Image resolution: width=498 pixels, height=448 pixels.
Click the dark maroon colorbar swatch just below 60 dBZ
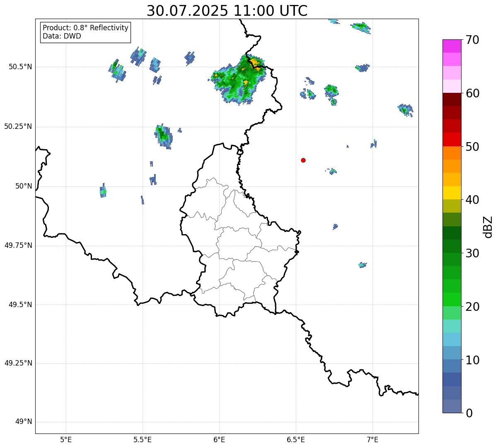point(452,100)
